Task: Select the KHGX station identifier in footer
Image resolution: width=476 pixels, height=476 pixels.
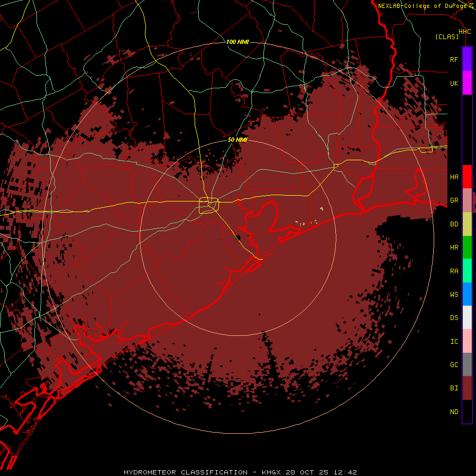Action: (271, 472)
